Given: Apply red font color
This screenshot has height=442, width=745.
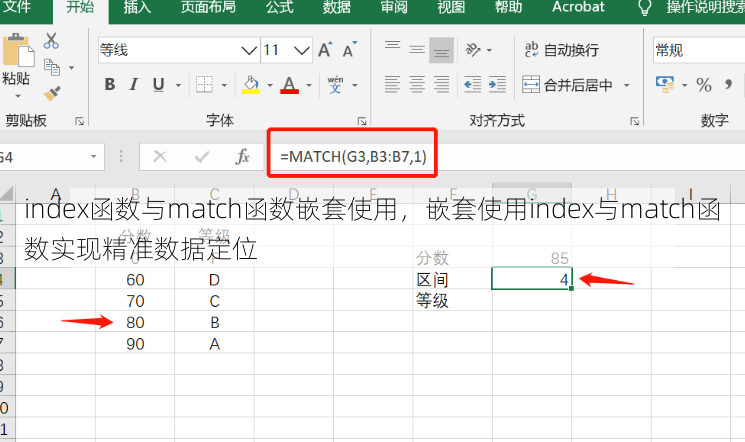Looking at the screenshot, I should pos(289,85).
